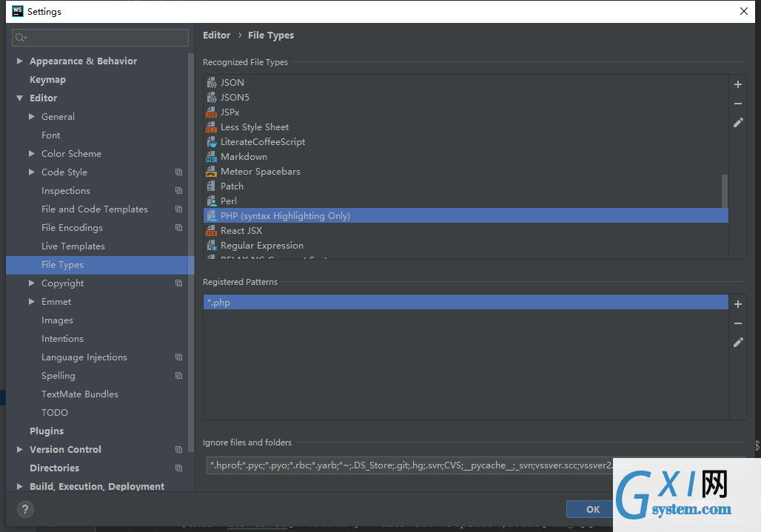Image resolution: width=761 pixels, height=532 pixels.
Task: Add a new registered pattern
Action: (738, 304)
